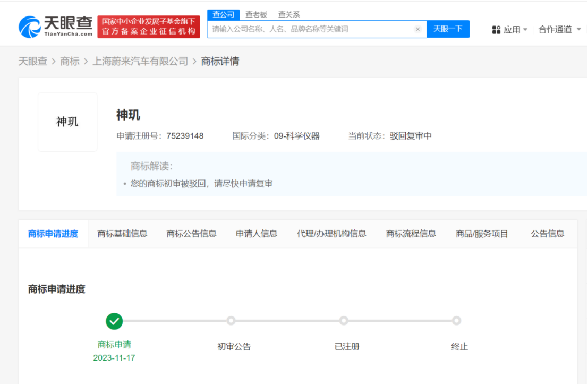Open the 申请人信息 tab

pos(257,234)
